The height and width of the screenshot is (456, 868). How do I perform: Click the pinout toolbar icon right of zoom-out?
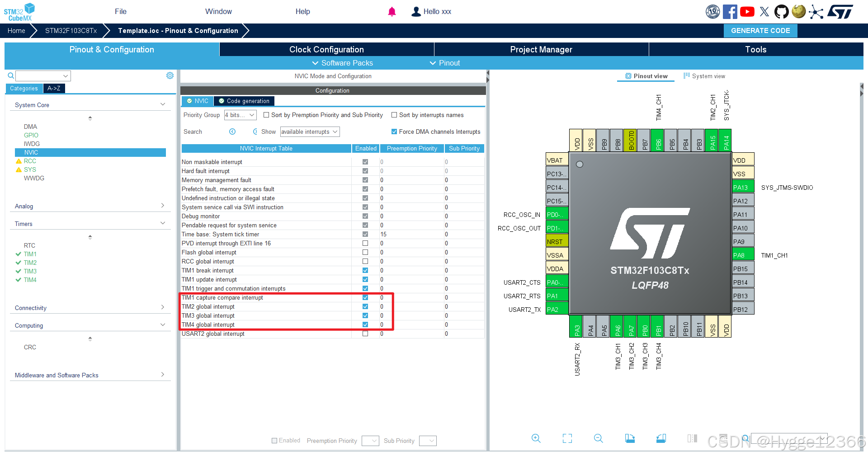click(x=630, y=438)
